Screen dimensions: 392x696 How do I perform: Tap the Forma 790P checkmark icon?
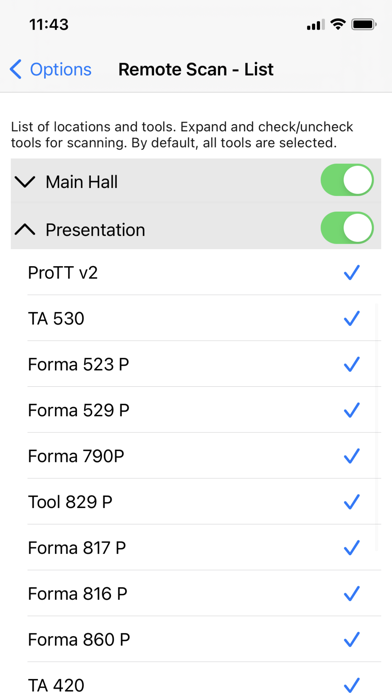(x=351, y=456)
